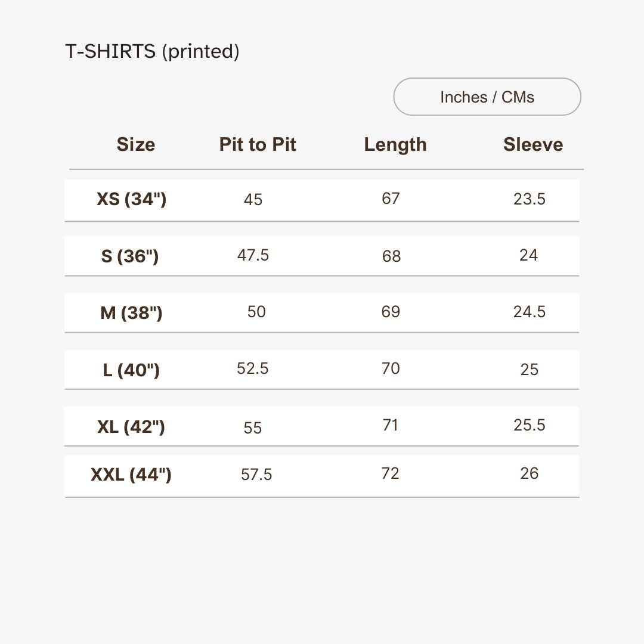Select the XXL (44") size row label
This screenshot has width=644, height=644.
pos(131,475)
